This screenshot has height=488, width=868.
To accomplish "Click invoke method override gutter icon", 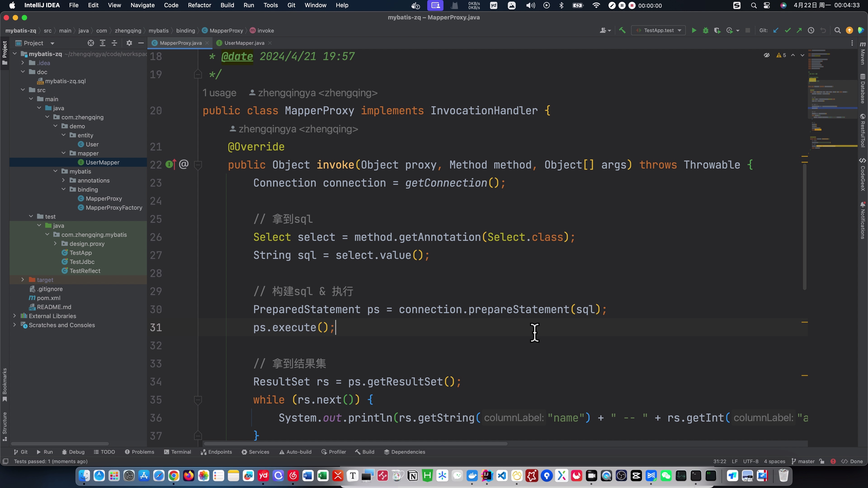I will [x=170, y=164].
